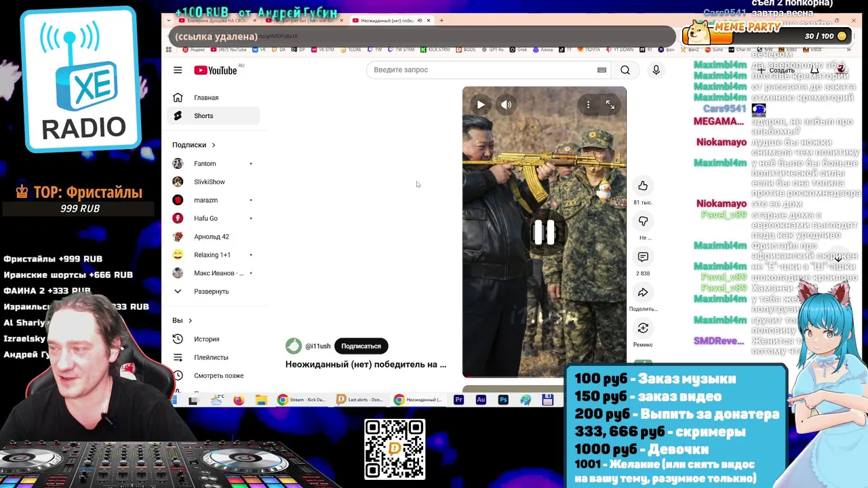Open the VK STM bookmark
This screenshot has width=868, height=488.
[322, 49]
